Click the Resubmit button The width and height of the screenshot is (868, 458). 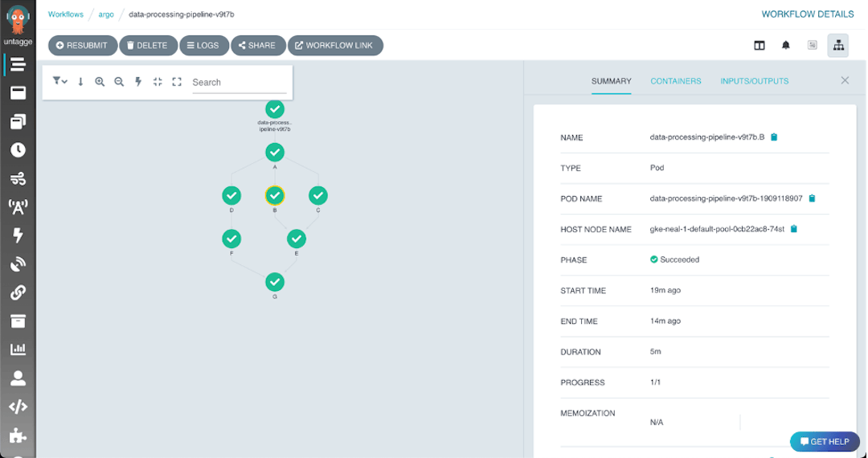(x=83, y=46)
